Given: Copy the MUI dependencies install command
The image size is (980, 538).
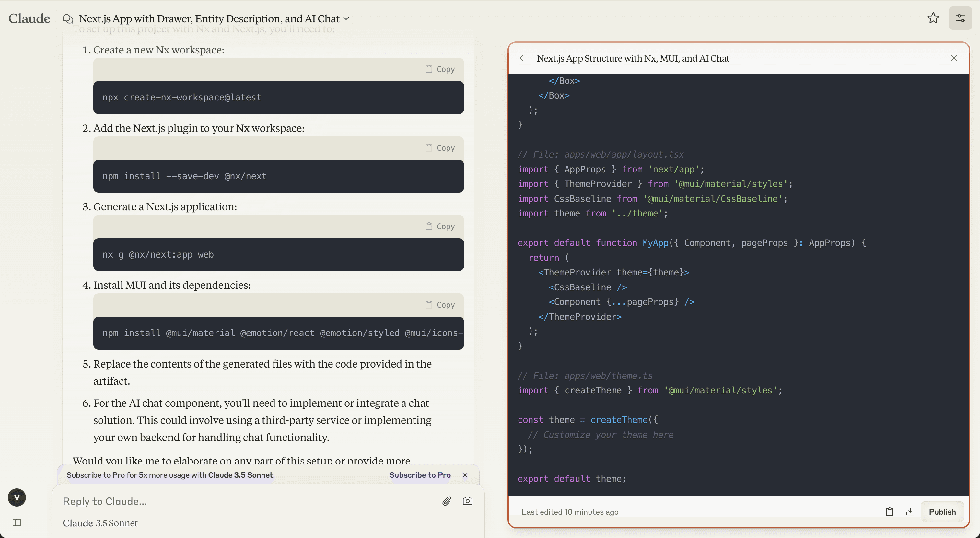Looking at the screenshot, I should [x=440, y=305].
